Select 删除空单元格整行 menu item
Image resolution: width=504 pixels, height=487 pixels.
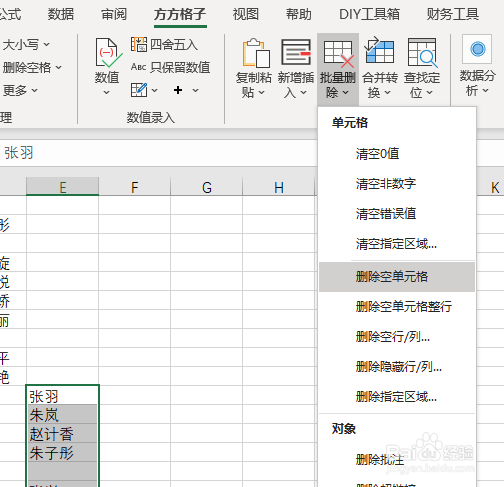point(397,307)
